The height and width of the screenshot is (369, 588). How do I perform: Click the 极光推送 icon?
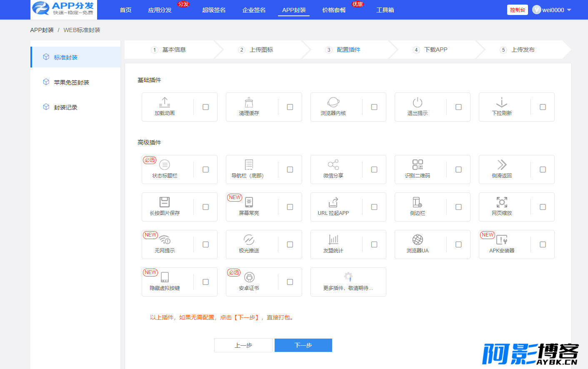tap(249, 240)
